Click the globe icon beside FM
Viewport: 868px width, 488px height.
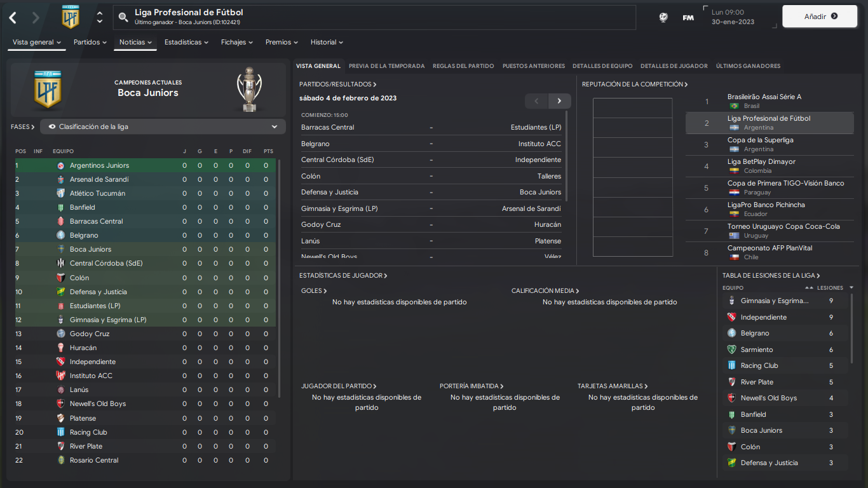point(663,18)
